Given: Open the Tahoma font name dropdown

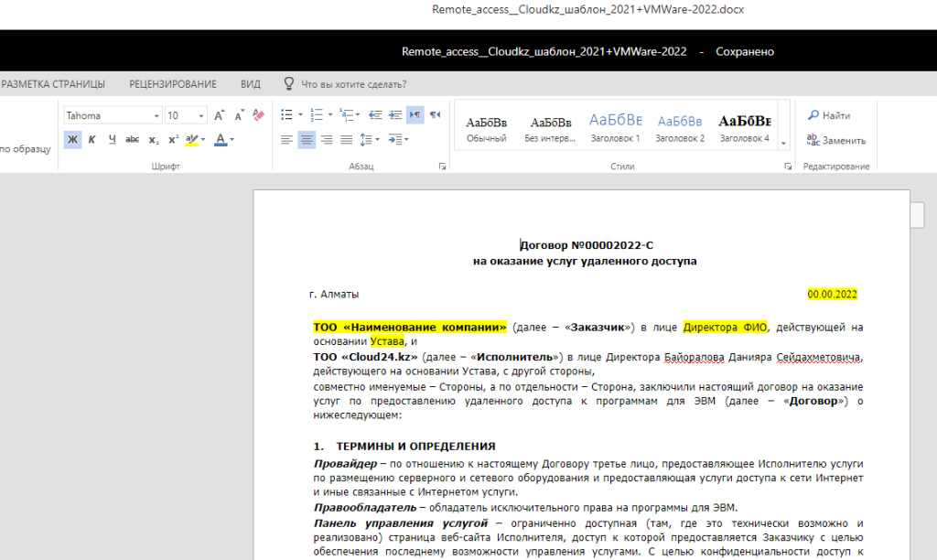Looking at the screenshot, I should (x=156, y=116).
